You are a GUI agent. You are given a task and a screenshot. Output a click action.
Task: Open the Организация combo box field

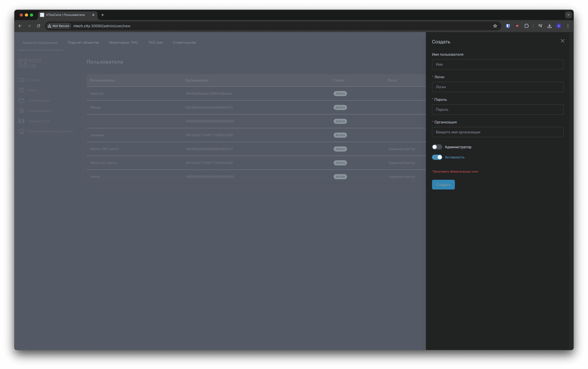[497, 132]
